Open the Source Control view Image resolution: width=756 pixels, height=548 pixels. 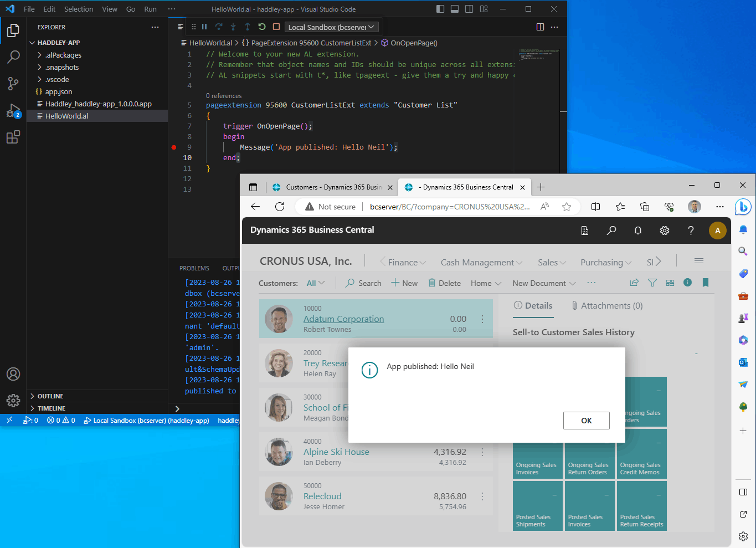(x=13, y=83)
